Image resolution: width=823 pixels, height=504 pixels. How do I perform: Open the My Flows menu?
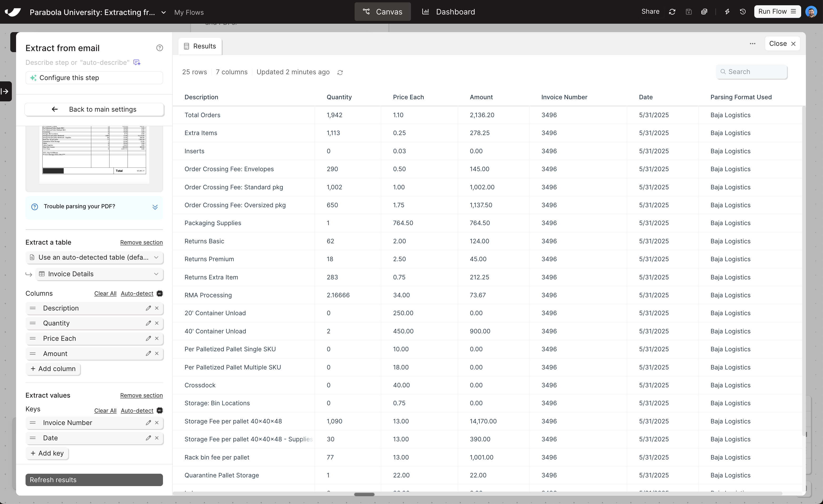point(189,12)
